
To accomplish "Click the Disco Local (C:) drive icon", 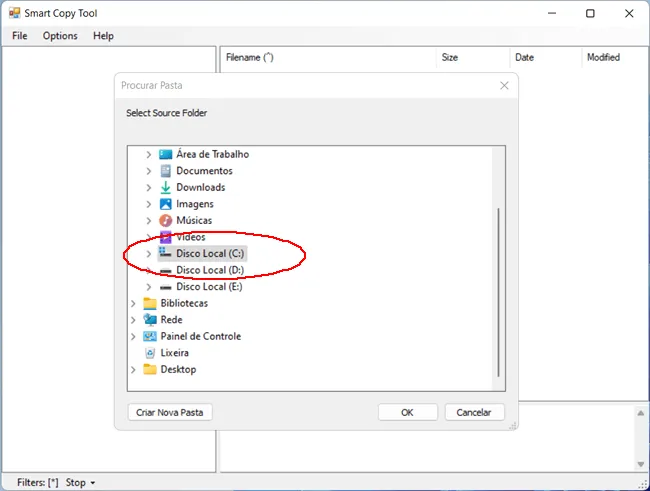I will (x=165, y=253).
